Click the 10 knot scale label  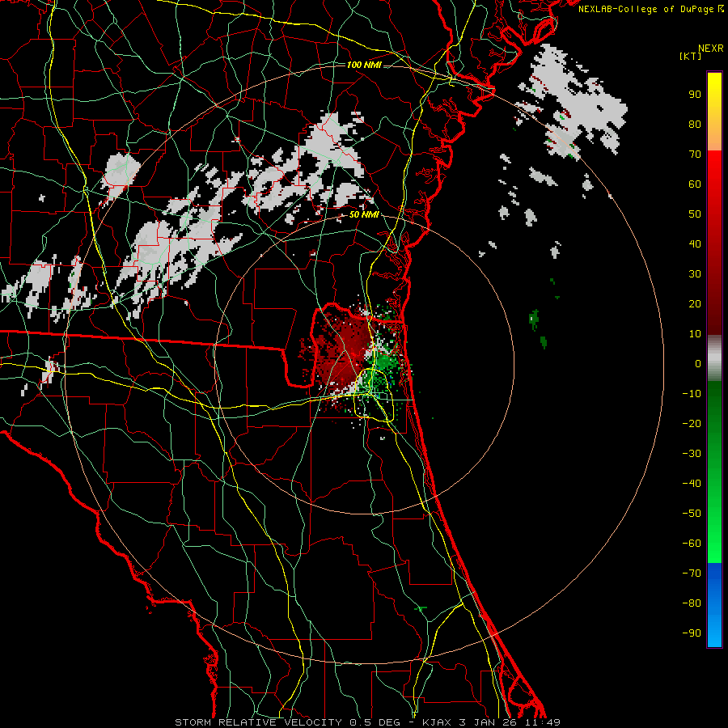click(695, 334)
